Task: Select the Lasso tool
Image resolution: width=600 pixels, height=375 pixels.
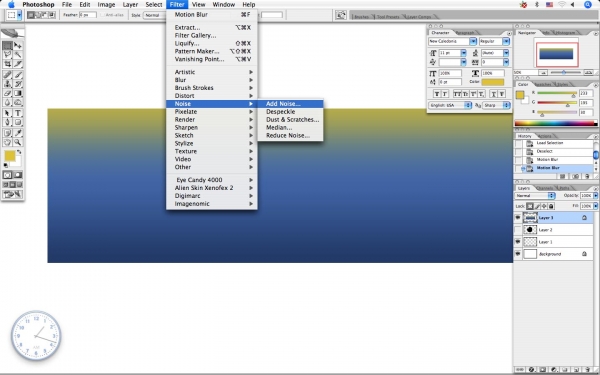Action: tap(7, 55)
